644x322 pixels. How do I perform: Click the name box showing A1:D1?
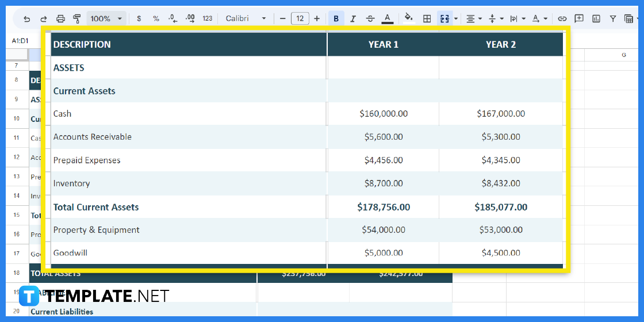[21, 41]
